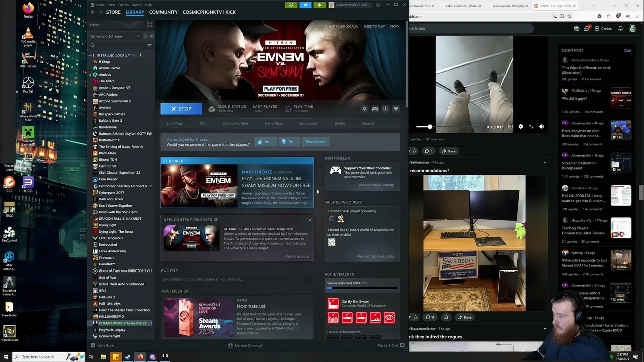
Task: Switch to Steam COMMUNITY tab
Action: (x=164, y=12)
